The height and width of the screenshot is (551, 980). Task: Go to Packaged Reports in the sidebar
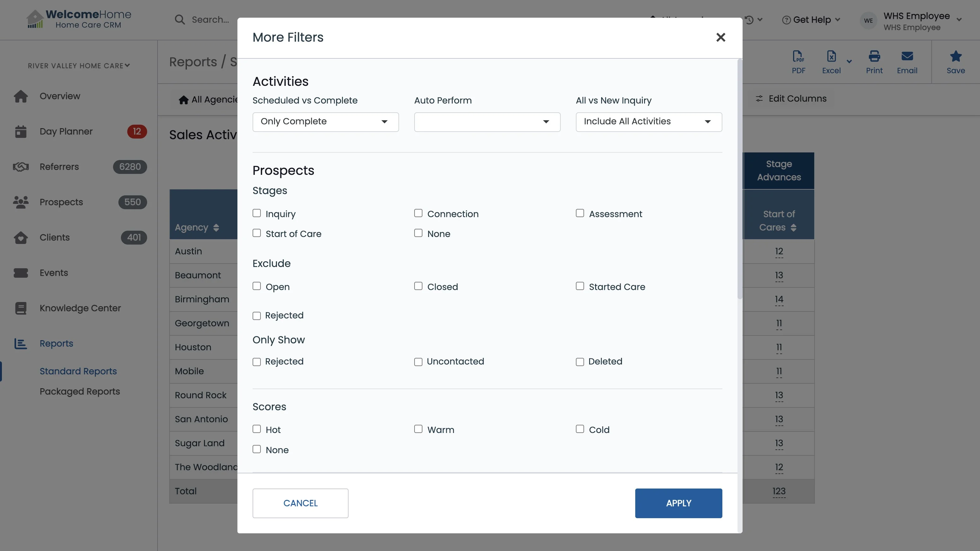tap(80, 391)
